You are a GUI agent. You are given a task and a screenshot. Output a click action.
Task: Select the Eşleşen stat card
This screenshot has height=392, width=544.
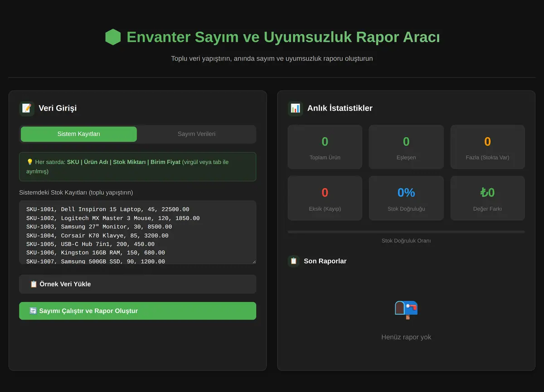[x=406, y=147]
